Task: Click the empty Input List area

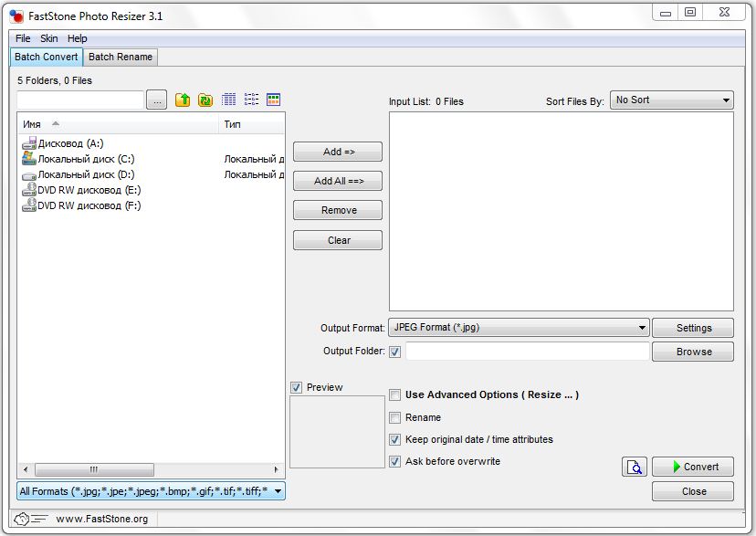Action: [x=562, y=212]
